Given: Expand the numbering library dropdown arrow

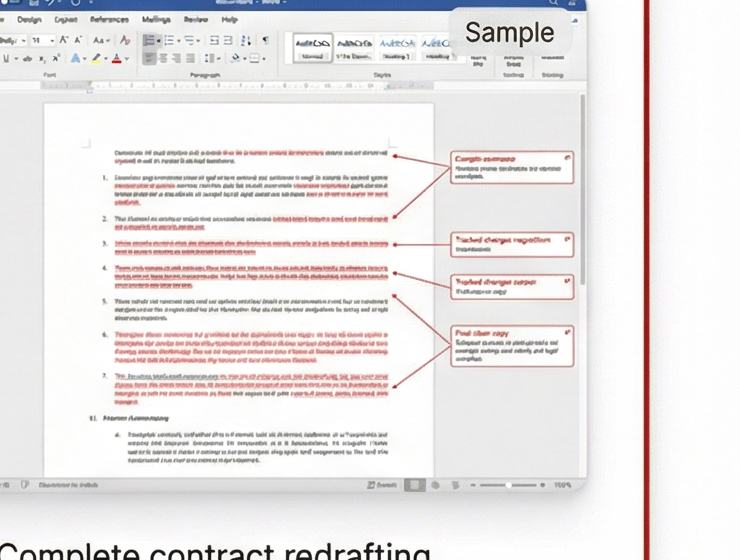Looking at the screenshot, I should tap(178, 41).
